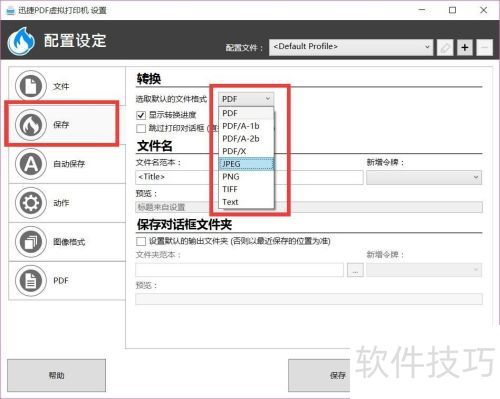Click the 帮助 help button
The image size is (500, 399).
tap(56, 375)
